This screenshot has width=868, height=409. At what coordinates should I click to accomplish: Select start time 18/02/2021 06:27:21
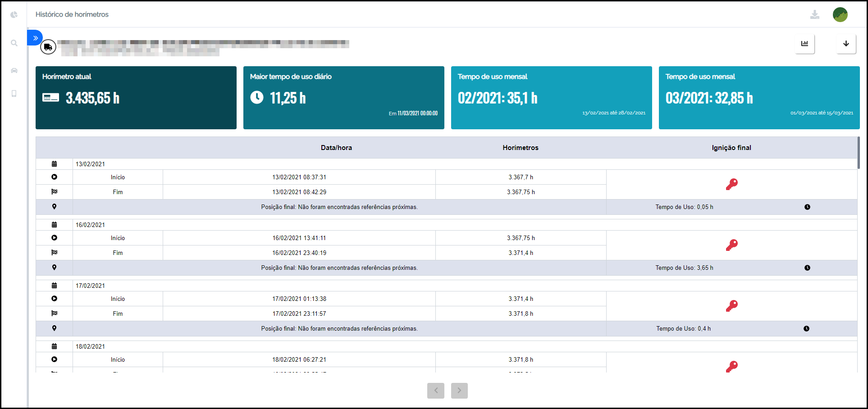pos(299,359)
